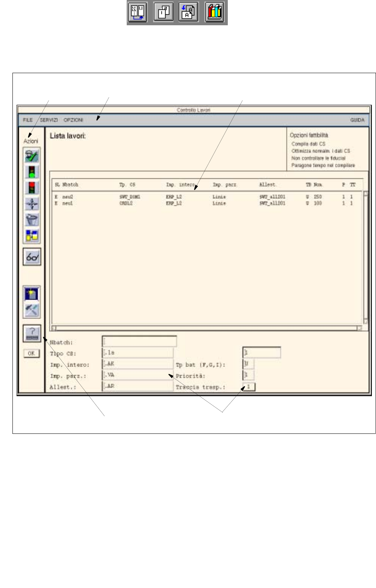Open the colored books library icon
This screenshot has width=376, height=588.
point(215,12)
